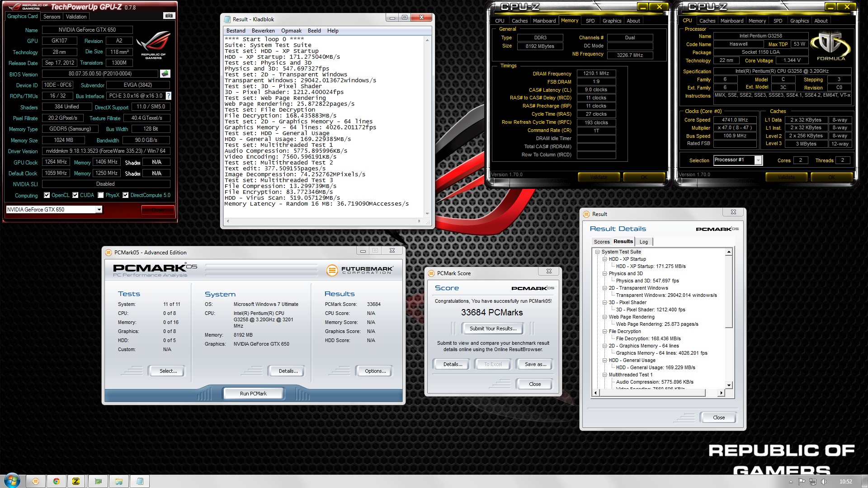Collapse the System Test Suite node
868x488 pixels.
point(597,252)
